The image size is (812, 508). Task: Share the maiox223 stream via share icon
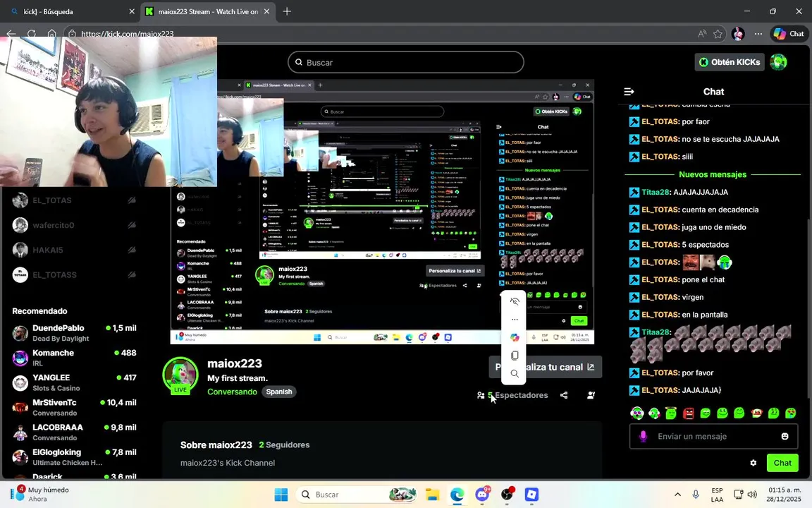(x=564, y=395)
